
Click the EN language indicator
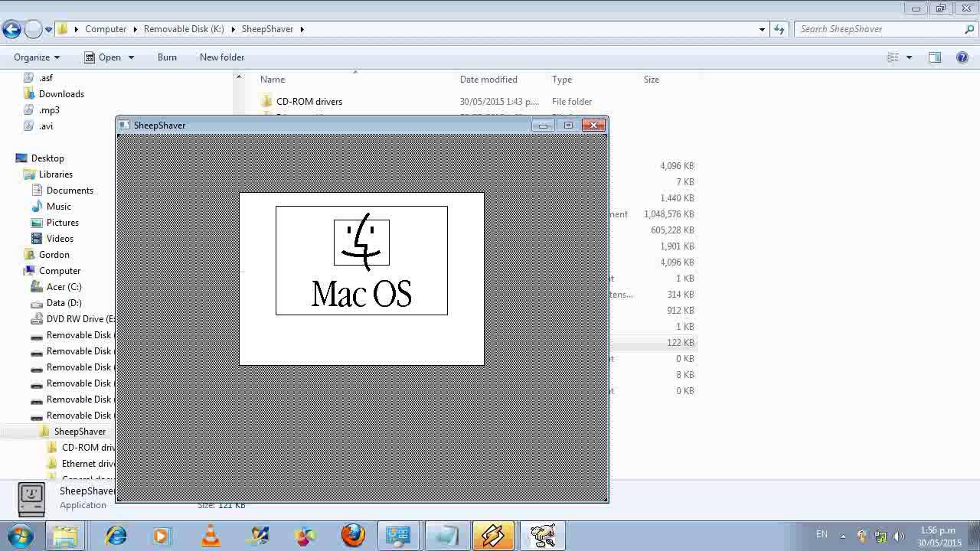(x=822, y=535)
